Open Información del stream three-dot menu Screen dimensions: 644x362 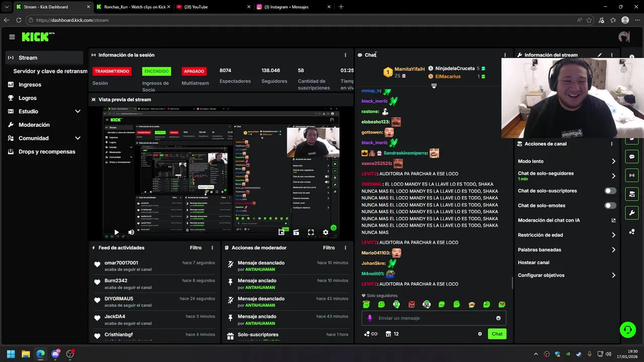tap(612, 55)
